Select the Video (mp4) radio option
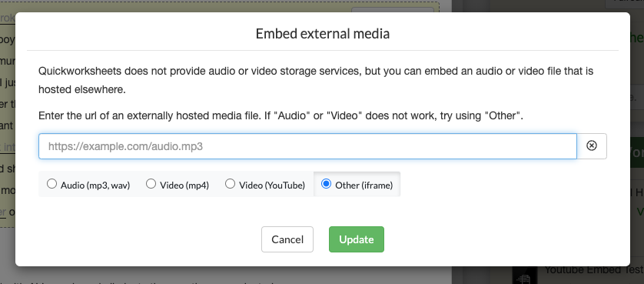Image resolution: width=644 pixels, height=284 pixels. [151, 184]
